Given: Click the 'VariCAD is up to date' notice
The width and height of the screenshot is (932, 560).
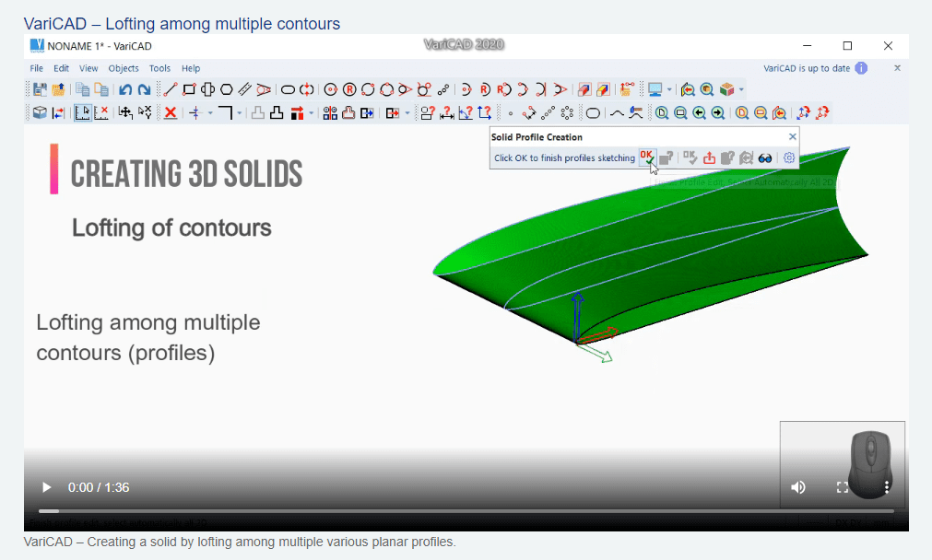Looking at the screenshot, I should [x=807, y=68].
